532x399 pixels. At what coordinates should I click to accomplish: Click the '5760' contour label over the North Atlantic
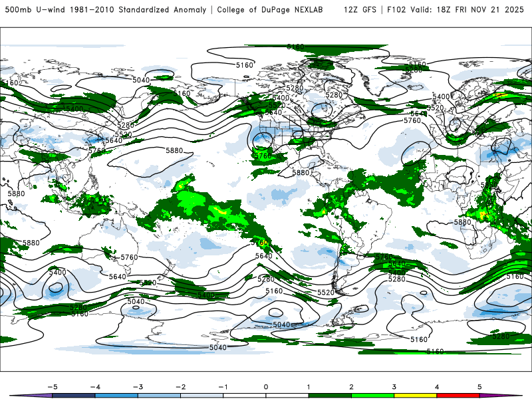coord(412,120)
